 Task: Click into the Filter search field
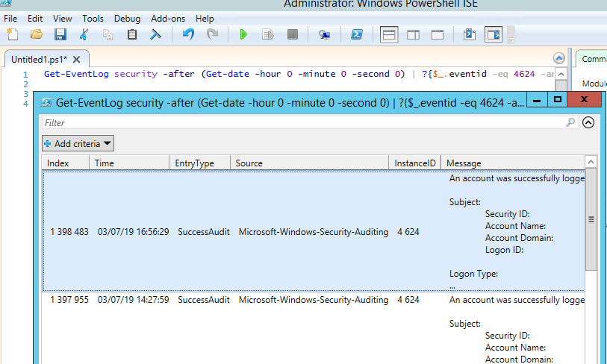click(304, 122)
